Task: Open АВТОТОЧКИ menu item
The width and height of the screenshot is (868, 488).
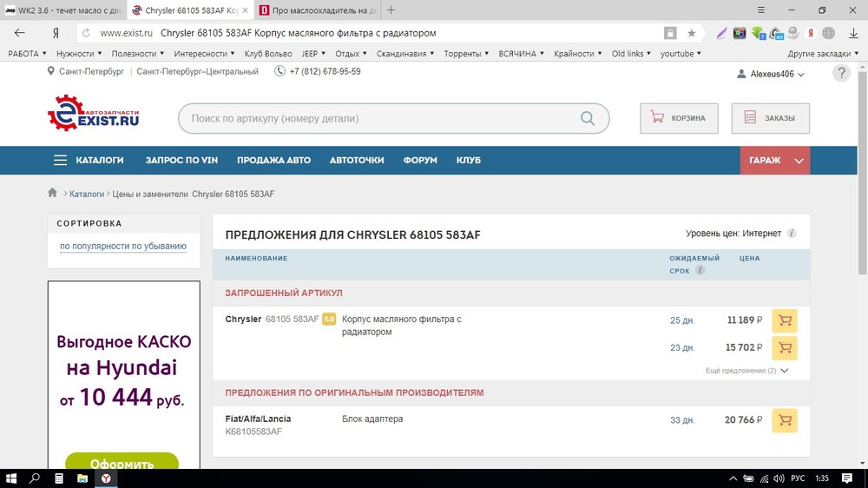Action: [x=357, y=160]
